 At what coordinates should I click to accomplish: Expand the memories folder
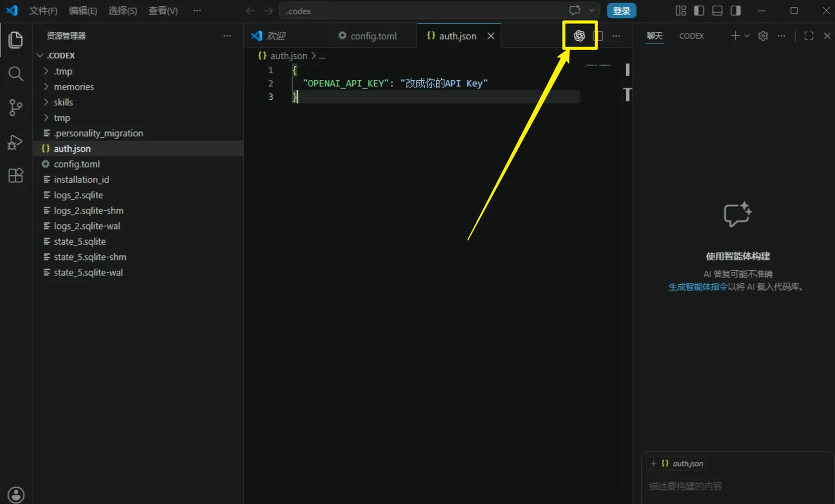pyautogui.click(x=138, y=87)
